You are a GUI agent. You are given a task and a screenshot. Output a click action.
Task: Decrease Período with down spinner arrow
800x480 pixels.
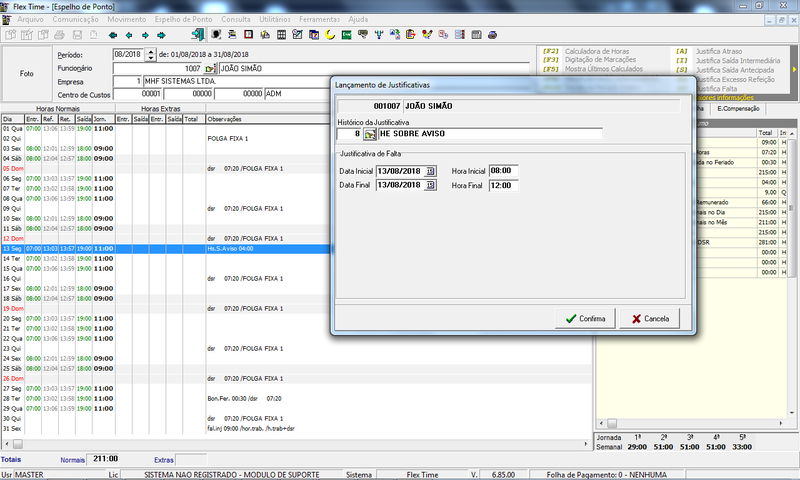pos(151,58)
